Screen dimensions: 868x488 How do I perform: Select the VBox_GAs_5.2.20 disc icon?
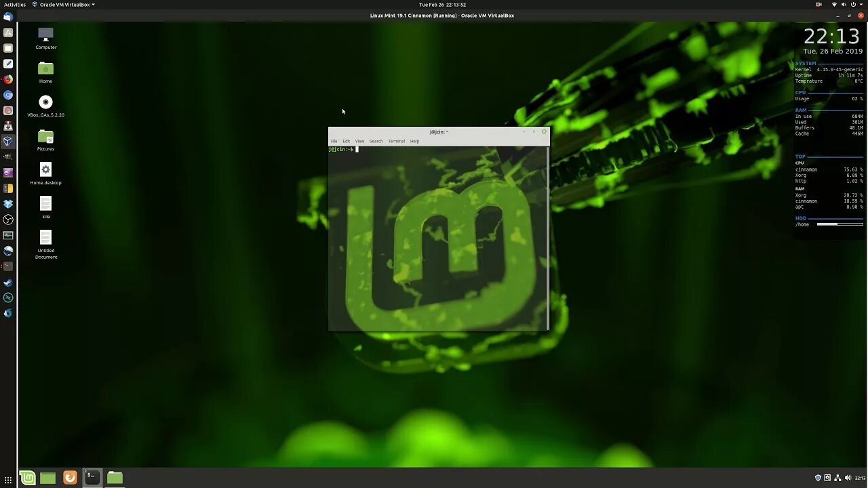[x=45, y=106]
